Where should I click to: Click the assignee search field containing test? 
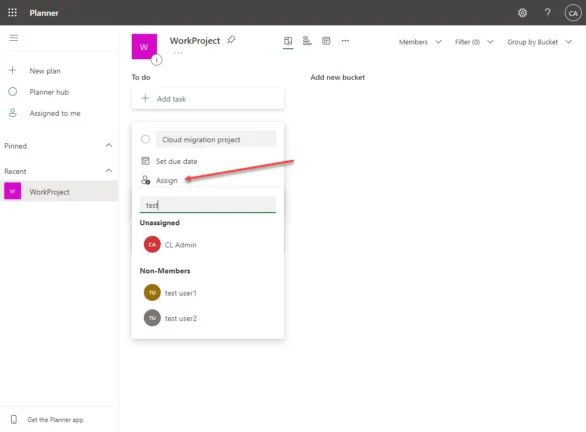tap(208, 205)
